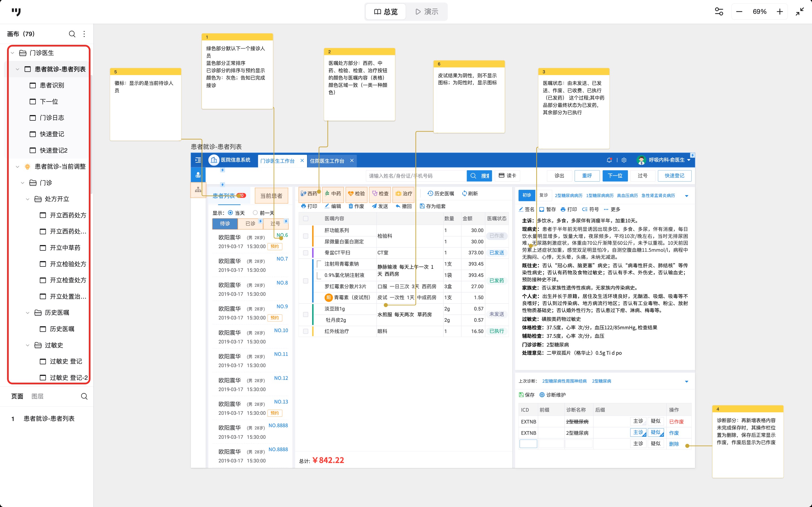Open display settings sliders icon
The image size is (812, 507).
(x=719, y=12)
